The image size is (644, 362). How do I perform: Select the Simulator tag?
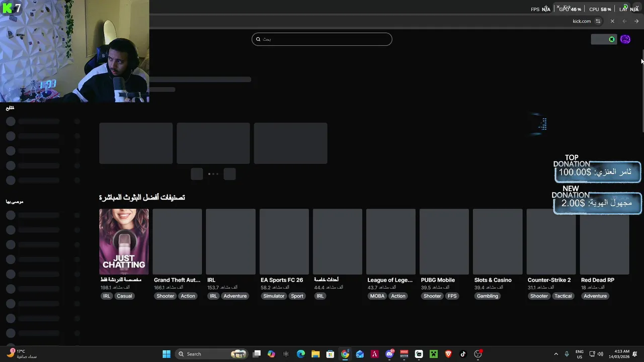pyautogui.click(x=274, y=296)
